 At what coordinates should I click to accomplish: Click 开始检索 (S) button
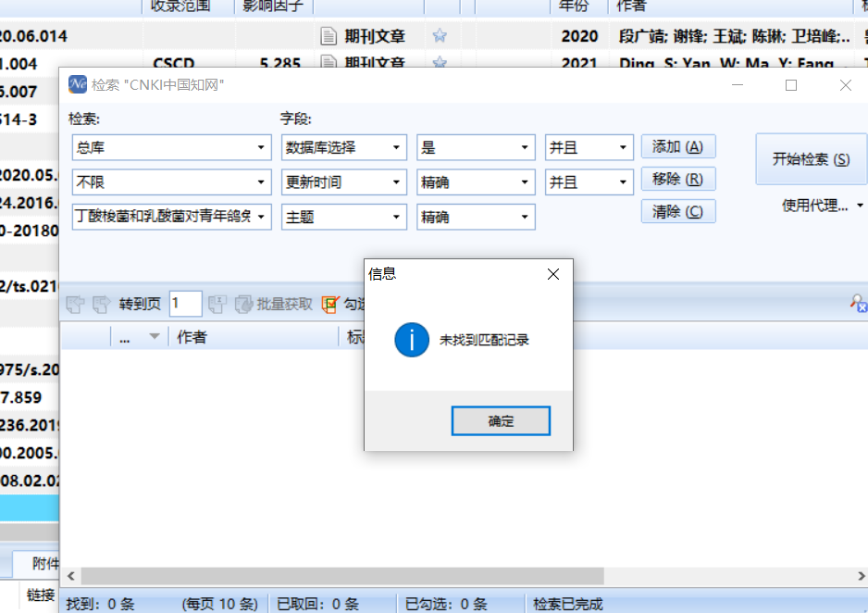(x=812, y=159)
